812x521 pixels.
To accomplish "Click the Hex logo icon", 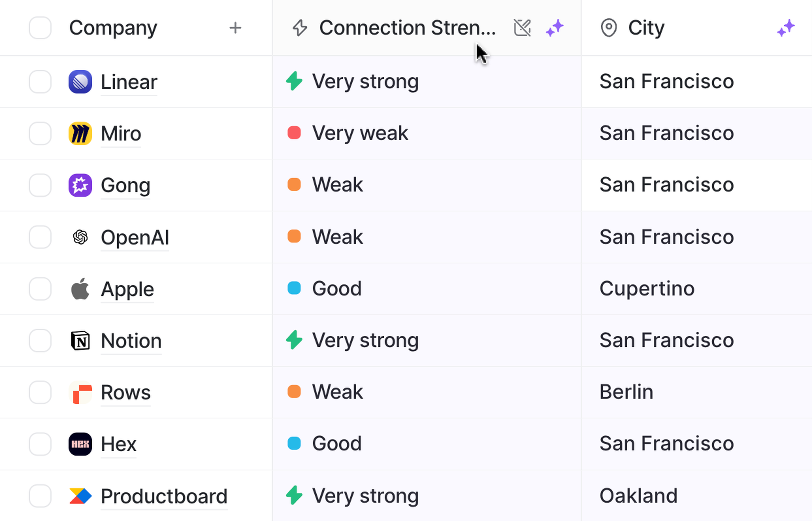I will 80,444.
